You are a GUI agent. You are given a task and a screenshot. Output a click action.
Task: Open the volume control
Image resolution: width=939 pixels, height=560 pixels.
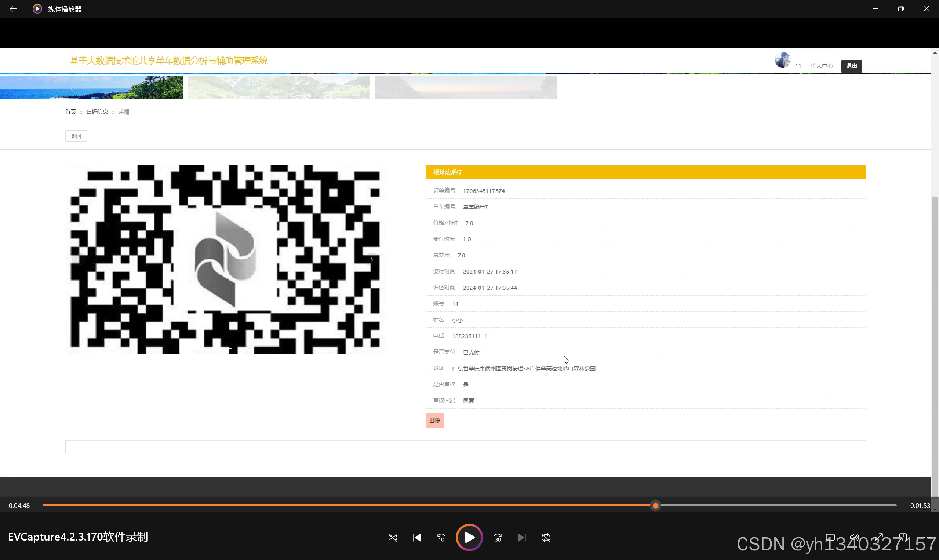click(854, 537)
